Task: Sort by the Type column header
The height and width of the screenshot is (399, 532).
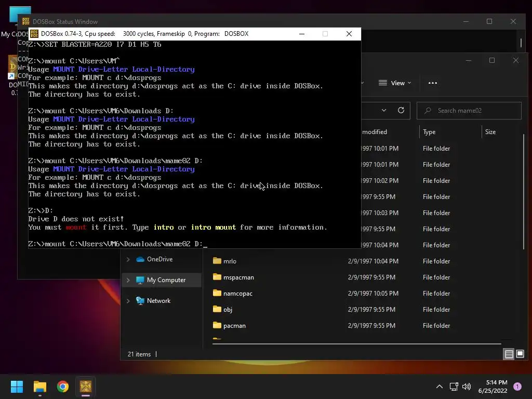Action: pyautogui.click(x=450, y=131)
